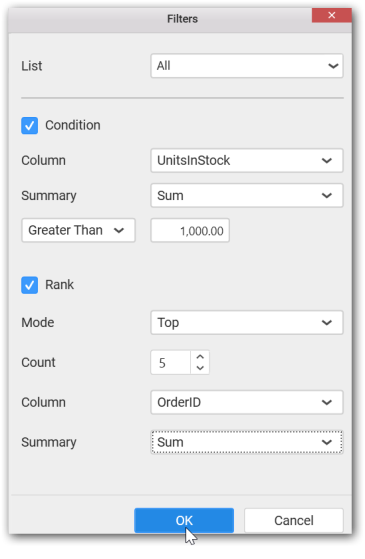Viewport: 365px width, 559px height.
Task: Confirm filters with the OK button
Action: (x=184, y=520)
